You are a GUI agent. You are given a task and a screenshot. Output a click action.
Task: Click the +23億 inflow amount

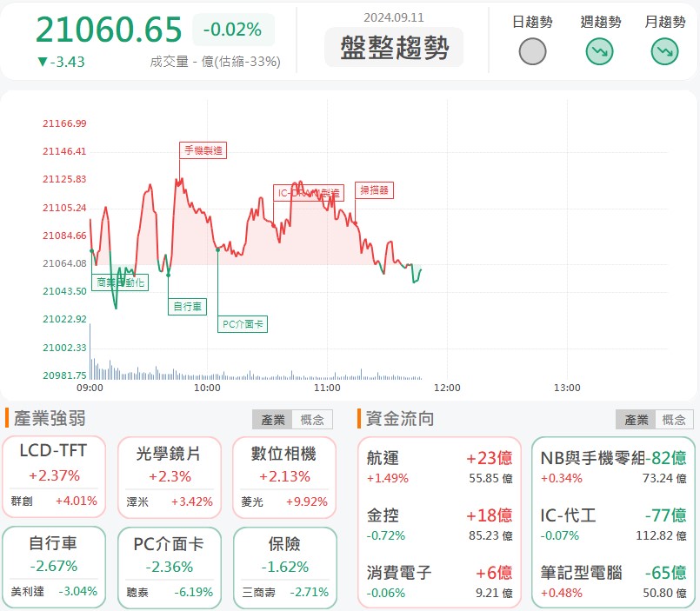coord(490,458)
